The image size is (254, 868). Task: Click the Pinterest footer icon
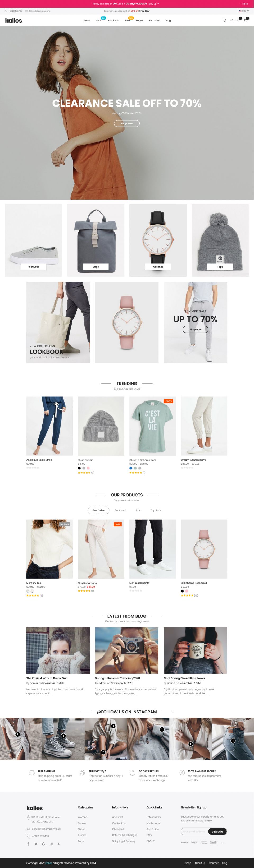tap(59, 844)
